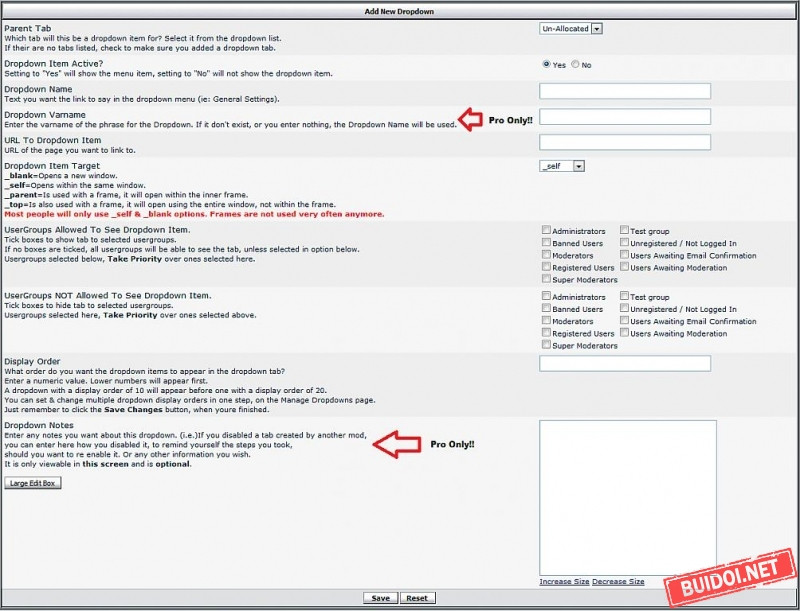
Task: Check Banned Users in allowed usergroups
Action: click(x=546, y=243)
